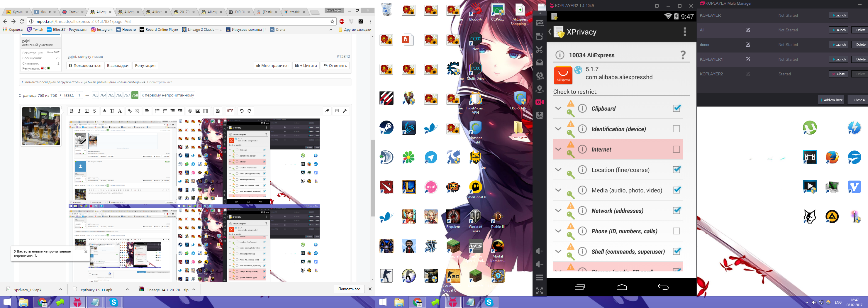868x308 pixels.
Task: Tap the Android recent apps button
Action: (x=579, y=287)
